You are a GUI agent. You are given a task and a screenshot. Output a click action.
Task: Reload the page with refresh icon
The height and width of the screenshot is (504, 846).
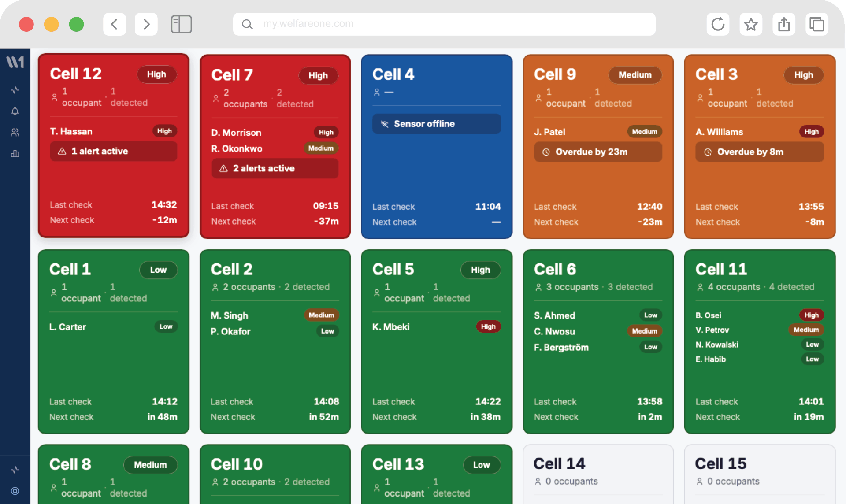(718, 24)
